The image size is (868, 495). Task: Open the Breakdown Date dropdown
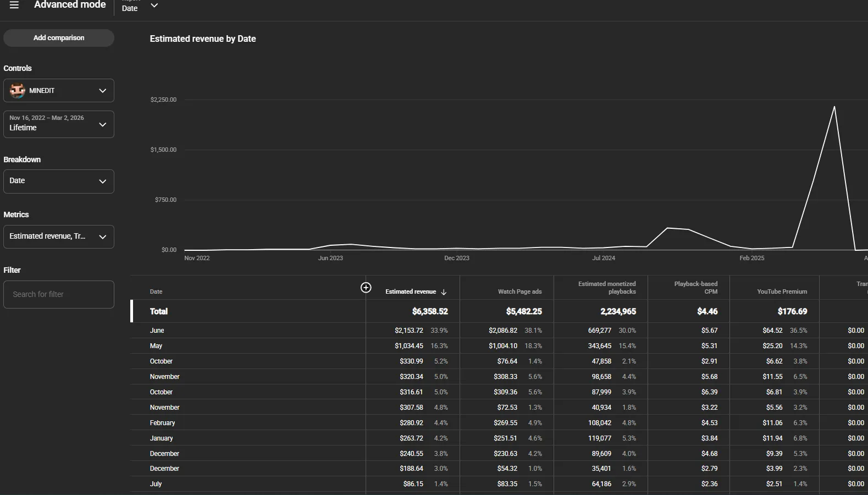(x=59, y=182)
